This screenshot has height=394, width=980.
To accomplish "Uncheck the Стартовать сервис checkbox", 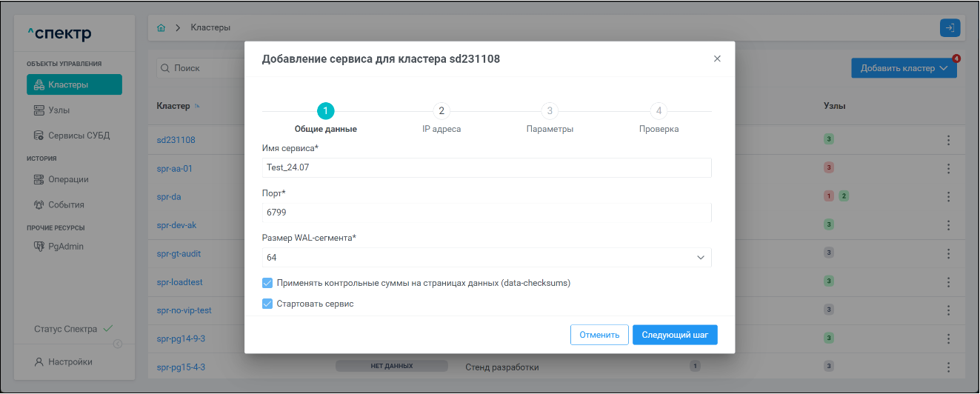I will [x=267, y=304].
